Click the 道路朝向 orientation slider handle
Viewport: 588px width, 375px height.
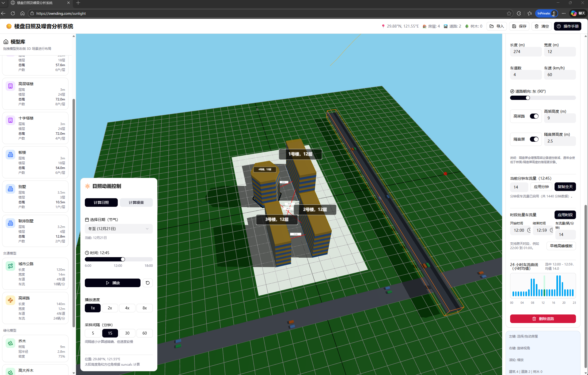pos(528,98)
